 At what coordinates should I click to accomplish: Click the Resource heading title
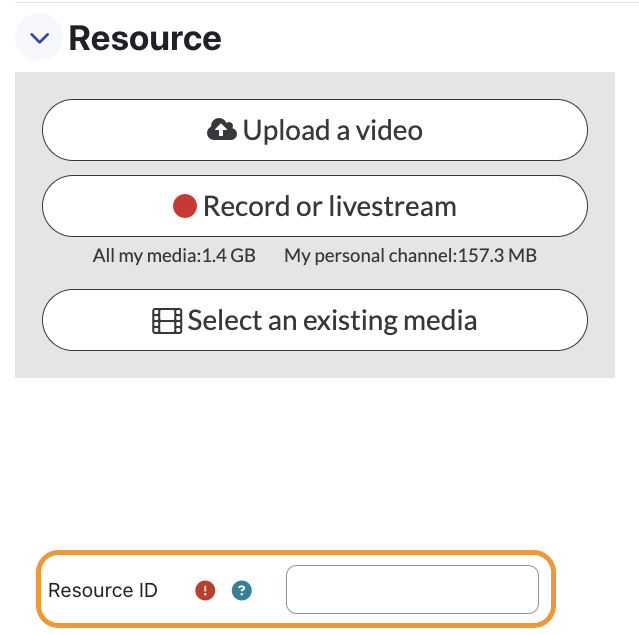click(x=145, y=38)
